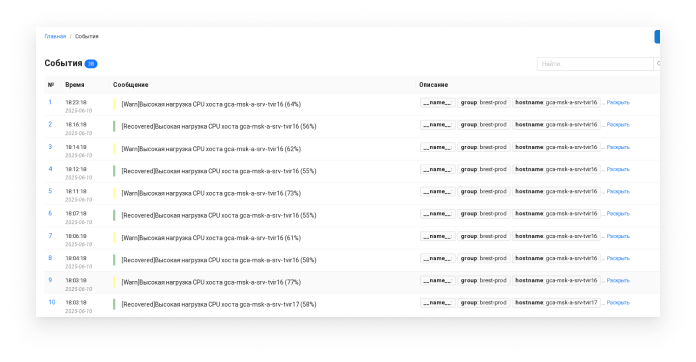Select the yellow Warn indicator of event 1
The width and height of the screenshot is (696, 362).
click(x=114, y=104)
